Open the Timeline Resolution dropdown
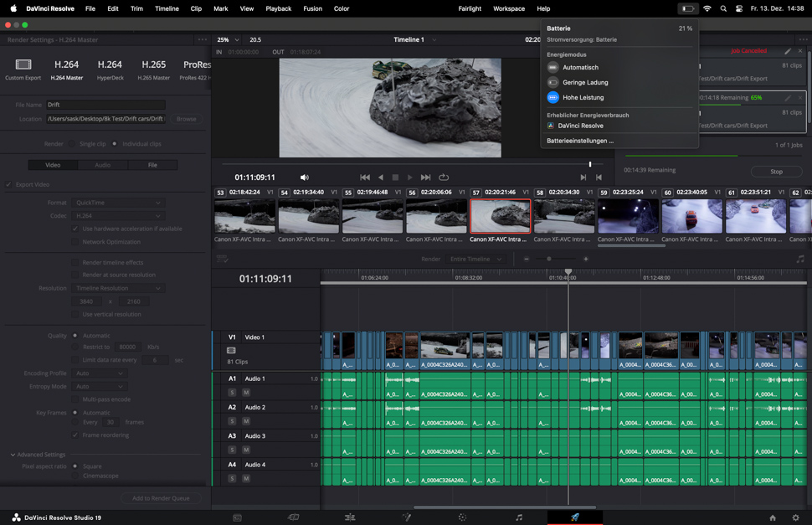 (118, 288)
